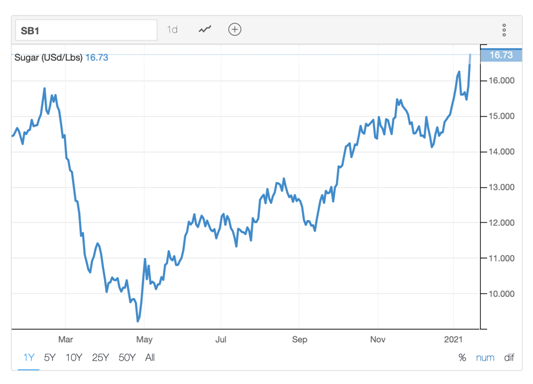This screenshot has height=384, width=533.
Task: Click the current price tag 16.73 on axis
Action: coord(501,55)
